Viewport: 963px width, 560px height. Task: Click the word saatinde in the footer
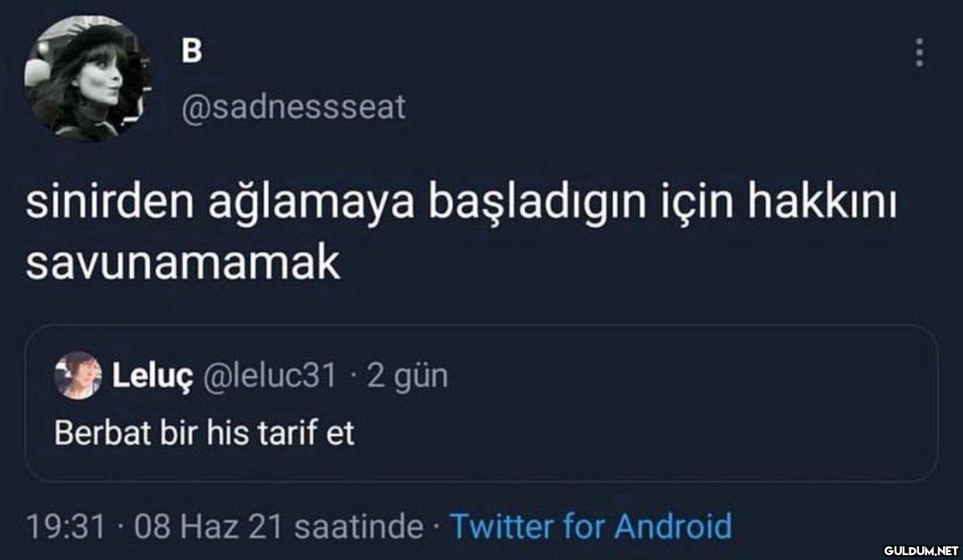tap(359, 526)
